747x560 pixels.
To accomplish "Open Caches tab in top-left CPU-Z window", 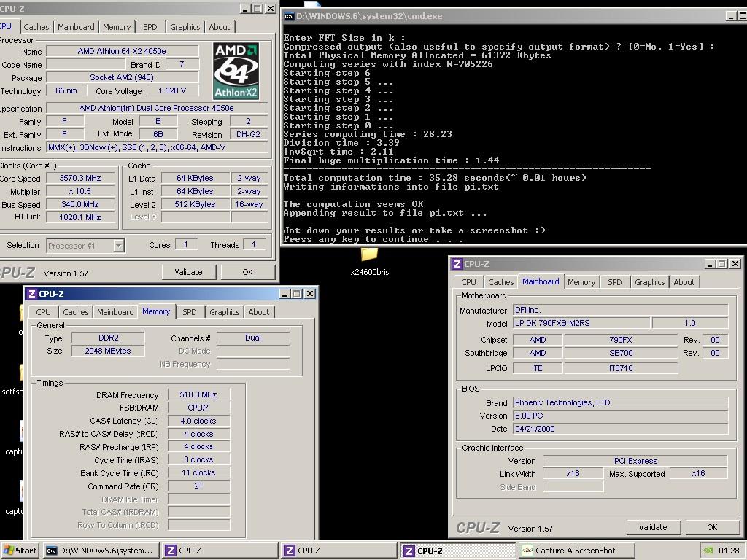I will [36, 27].
